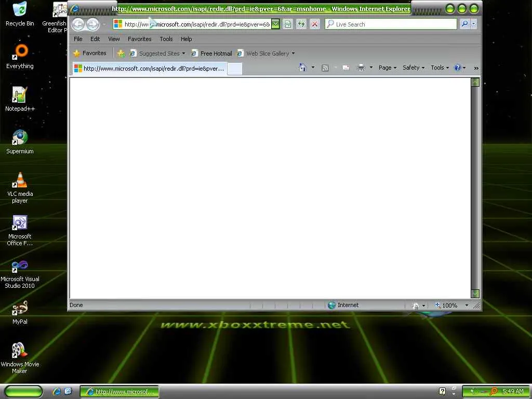
Task: Open the Help menu
Action: tap(187, 39)
